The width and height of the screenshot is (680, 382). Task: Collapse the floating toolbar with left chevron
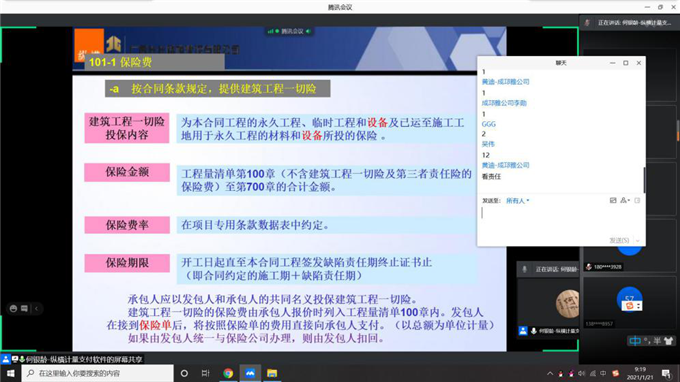click(x=36, y=308)
